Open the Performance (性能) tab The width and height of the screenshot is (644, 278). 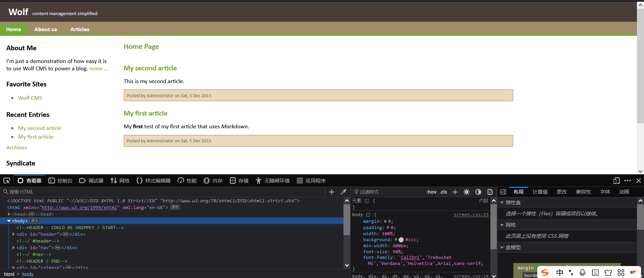(x=187, y=181)
